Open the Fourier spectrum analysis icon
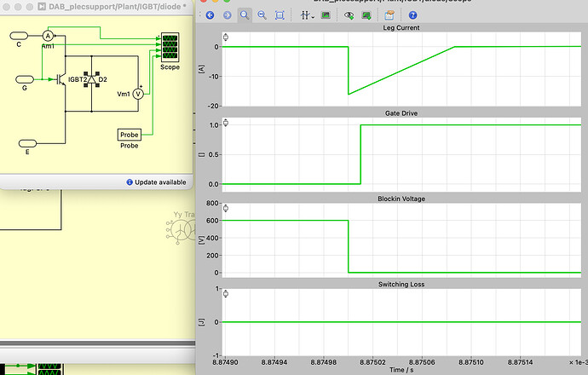This screenshot has height=375, width=588. tap(326, 15)
